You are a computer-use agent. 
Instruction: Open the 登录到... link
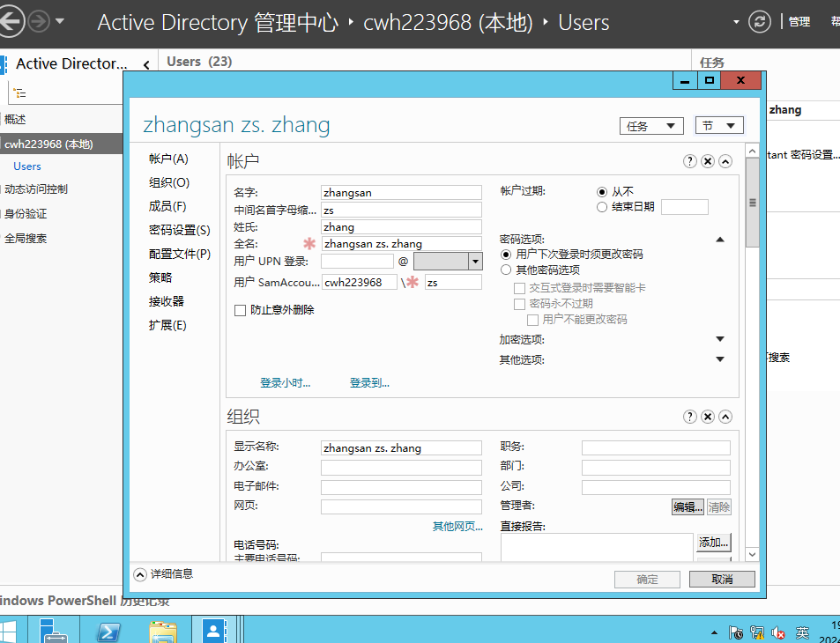369,383
